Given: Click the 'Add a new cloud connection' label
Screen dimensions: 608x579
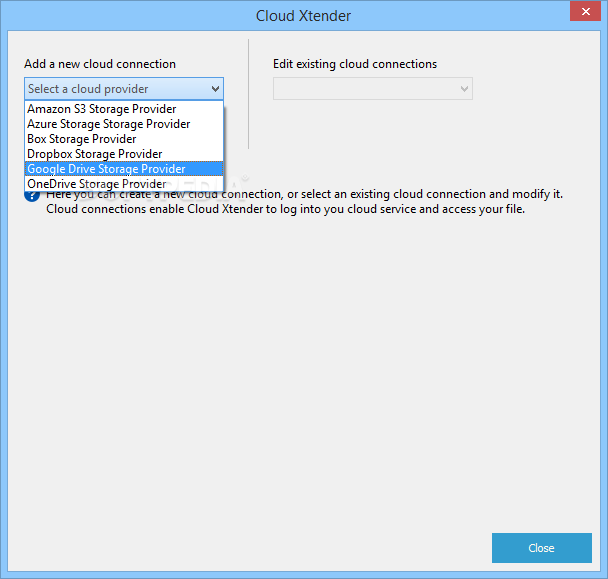Looking at the screenshot, I should (x=100, y=64).
